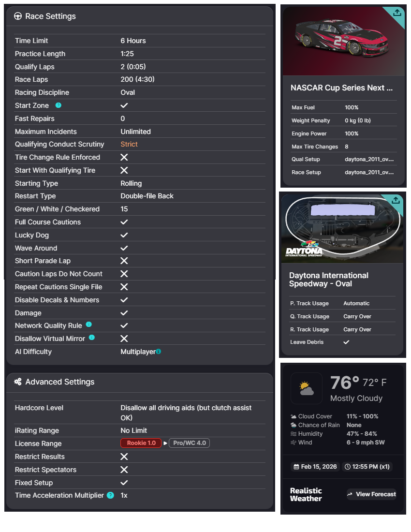This screenshot has width=411, height=532.
Task: Click the Rookie 1.0 license badge
Action: 141,443
